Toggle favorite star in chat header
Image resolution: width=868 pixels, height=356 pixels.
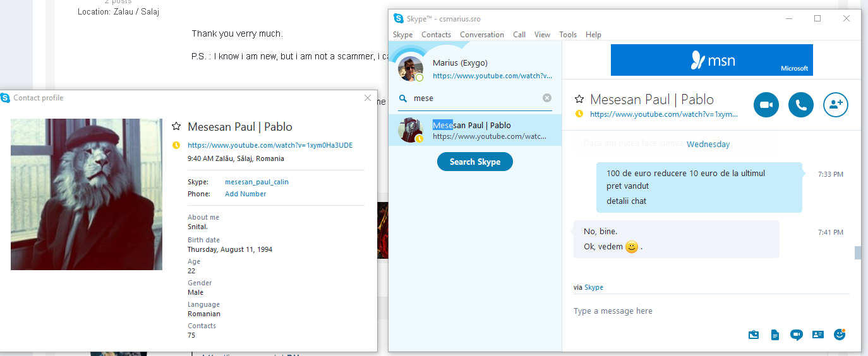coord(579,99)
